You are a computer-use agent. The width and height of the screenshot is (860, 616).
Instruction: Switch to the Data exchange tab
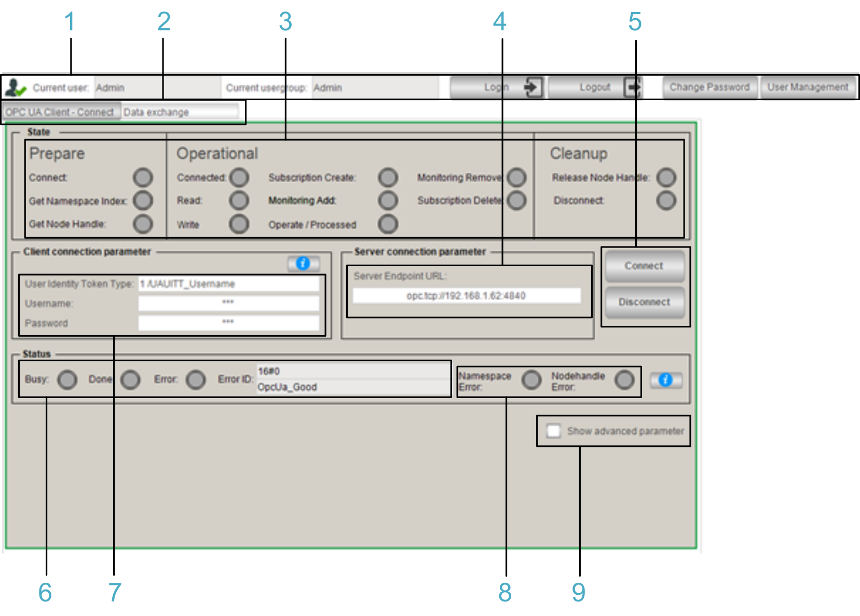pyautogui.click(x=179, y=112)
